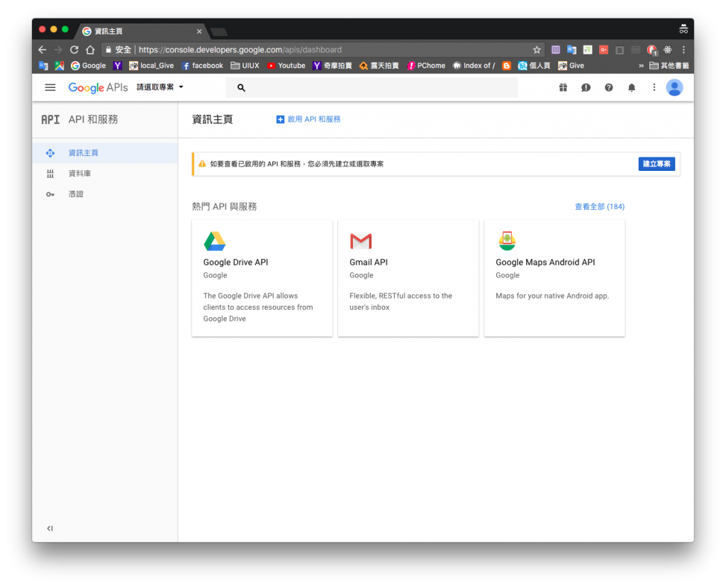Open the help question mark icon
Screen dimensions: 726x588
(608, 87)
